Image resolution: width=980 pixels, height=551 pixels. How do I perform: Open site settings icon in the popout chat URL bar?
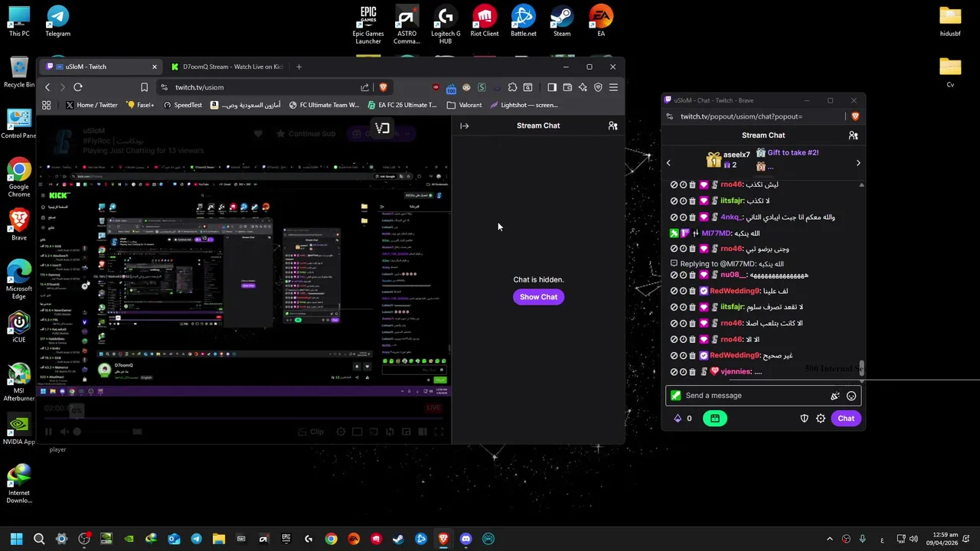pos(670,116)
